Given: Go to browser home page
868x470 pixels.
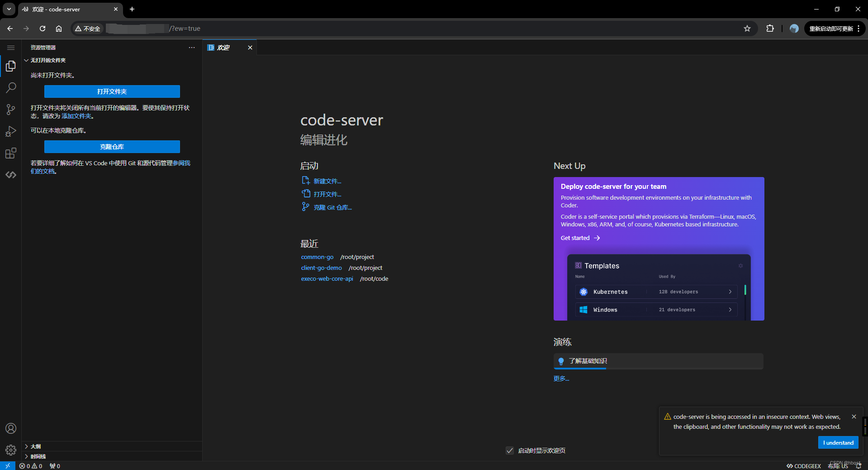Looking at the screenshot, I should click(59, 29).
